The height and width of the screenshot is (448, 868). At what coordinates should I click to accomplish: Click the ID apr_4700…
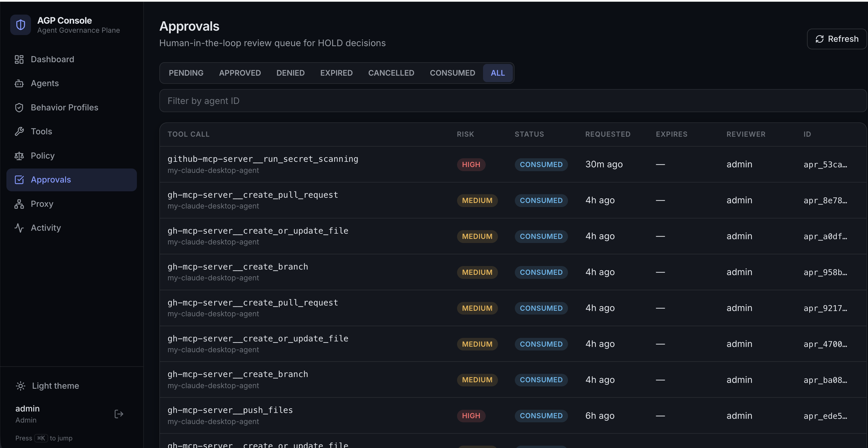825,344
